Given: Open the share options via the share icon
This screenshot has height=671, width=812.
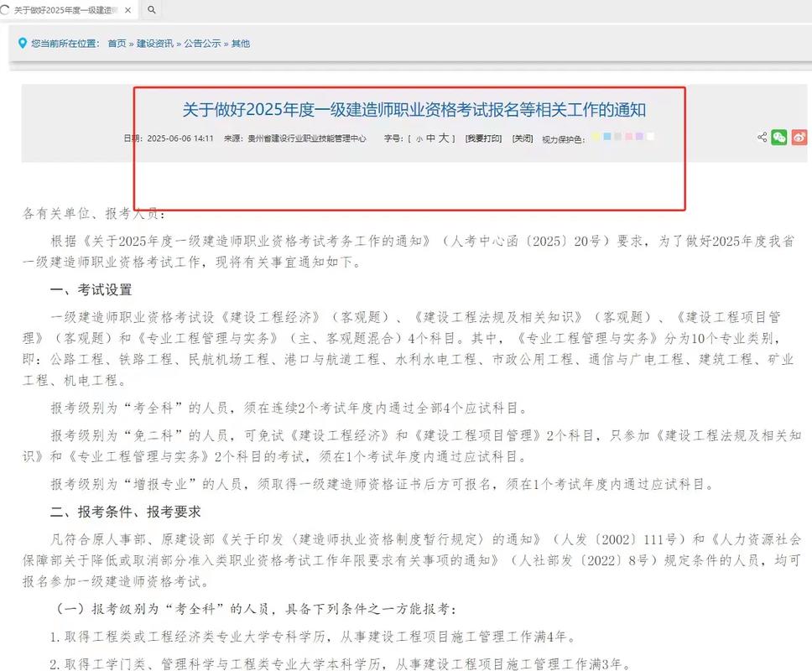Looking at the screenshot, I should tap(762, 137).
